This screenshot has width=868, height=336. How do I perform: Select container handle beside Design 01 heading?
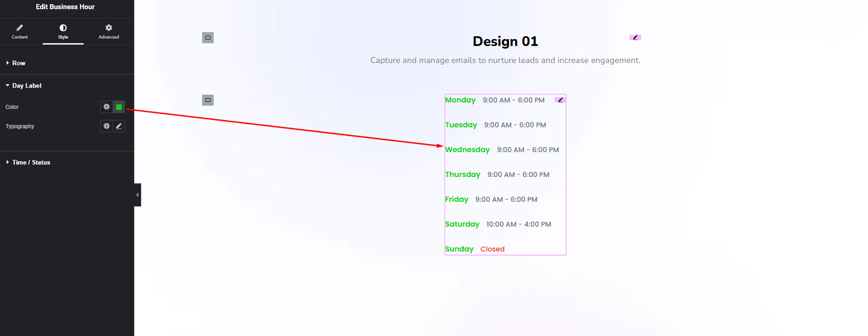pos(208,37)
